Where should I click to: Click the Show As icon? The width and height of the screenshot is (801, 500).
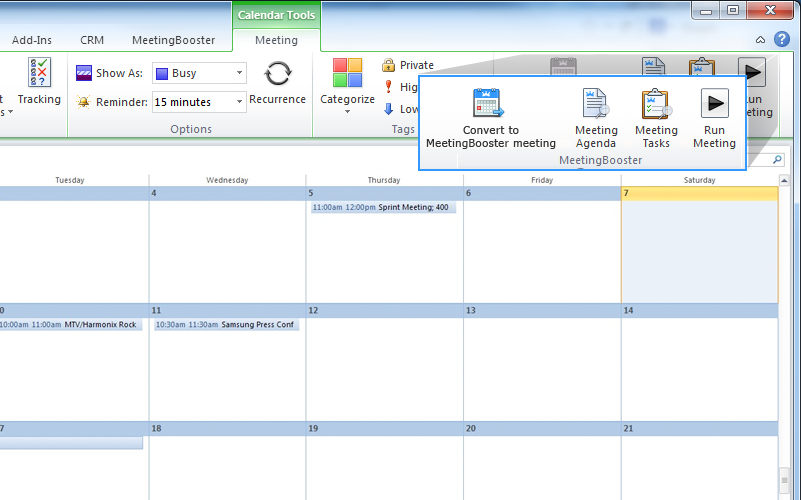pyautogui.click(x=83, y=73)
